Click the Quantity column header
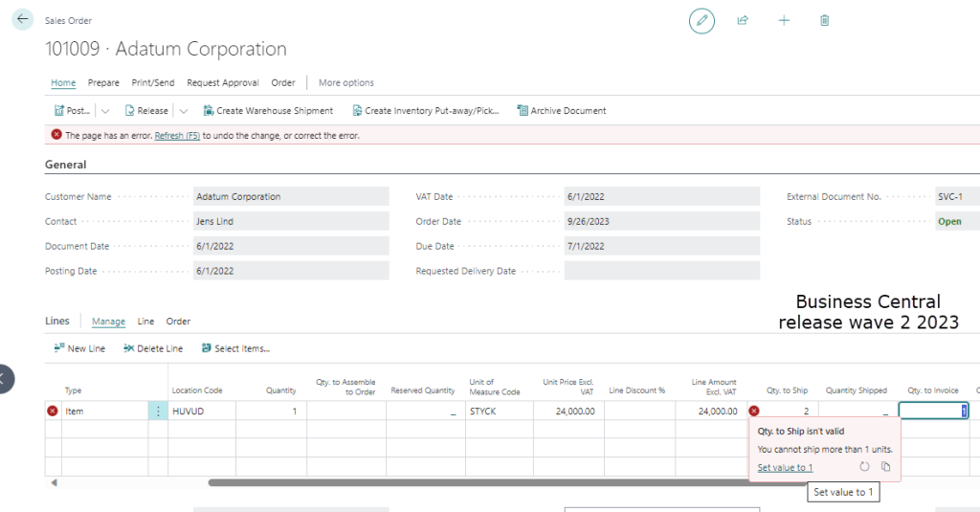Screen dimensions: 980x512 click(281, 390)
